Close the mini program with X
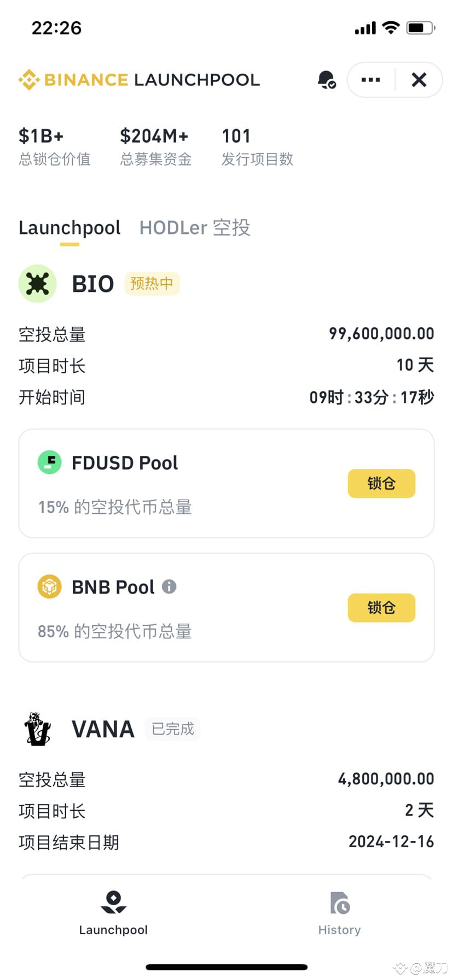Image resolution: width=453 pixels, height=980 pixels. (419, 80)
